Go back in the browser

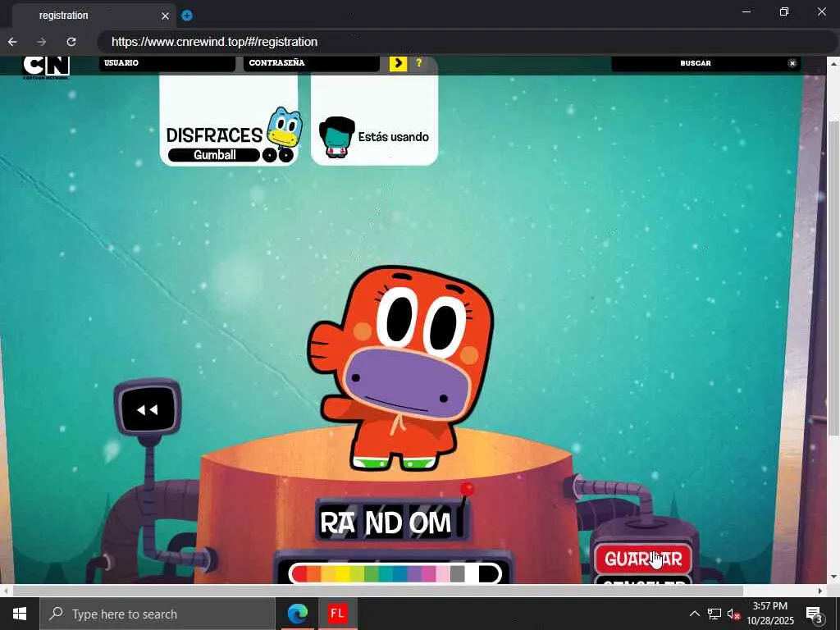[x=12, y=42]
